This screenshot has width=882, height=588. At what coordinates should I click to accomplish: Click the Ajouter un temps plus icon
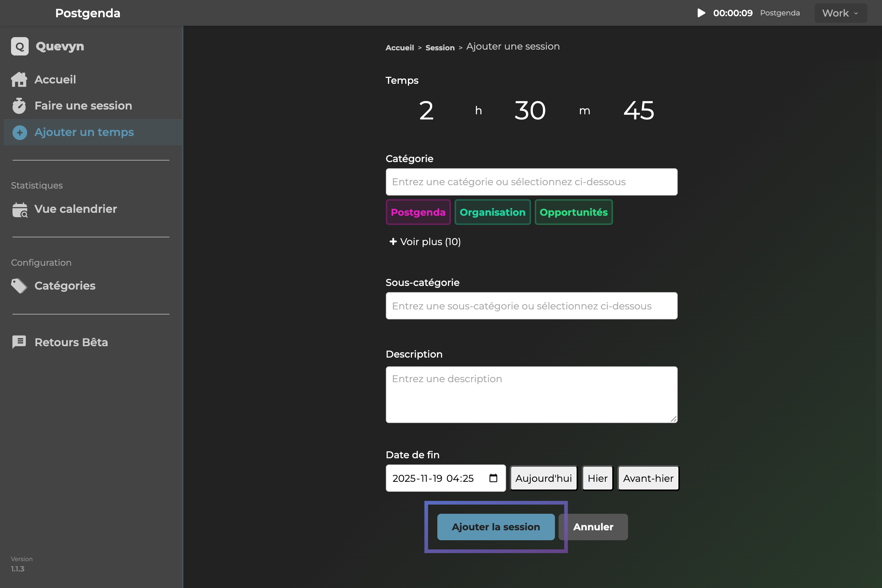click(20, 132)
